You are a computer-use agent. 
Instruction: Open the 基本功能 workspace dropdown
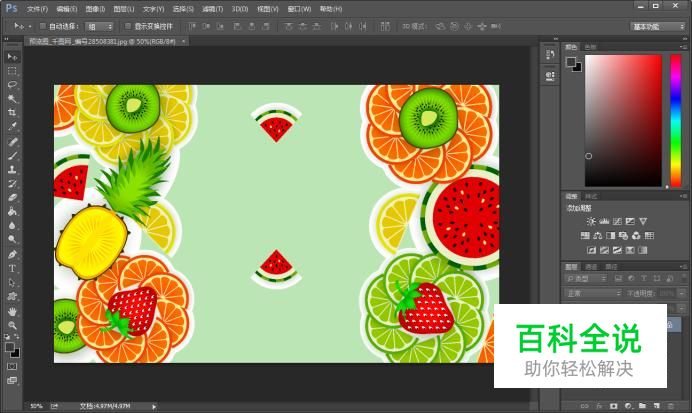pyautogui.click(x=658, y=26)
